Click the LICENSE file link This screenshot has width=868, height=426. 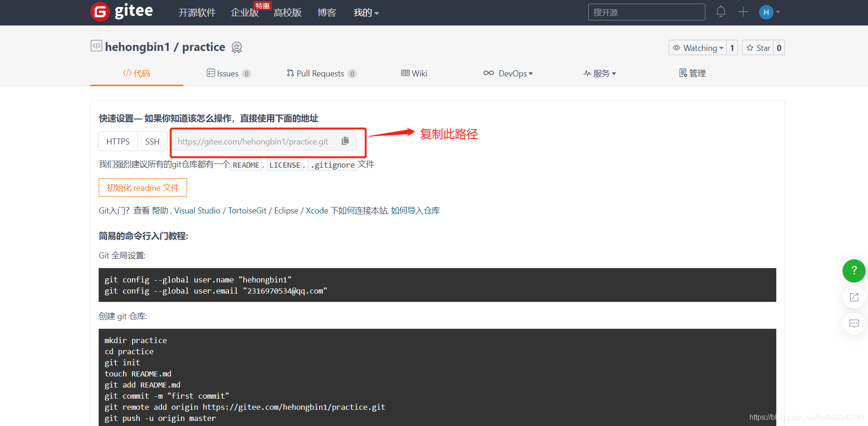tap(285, 165)
